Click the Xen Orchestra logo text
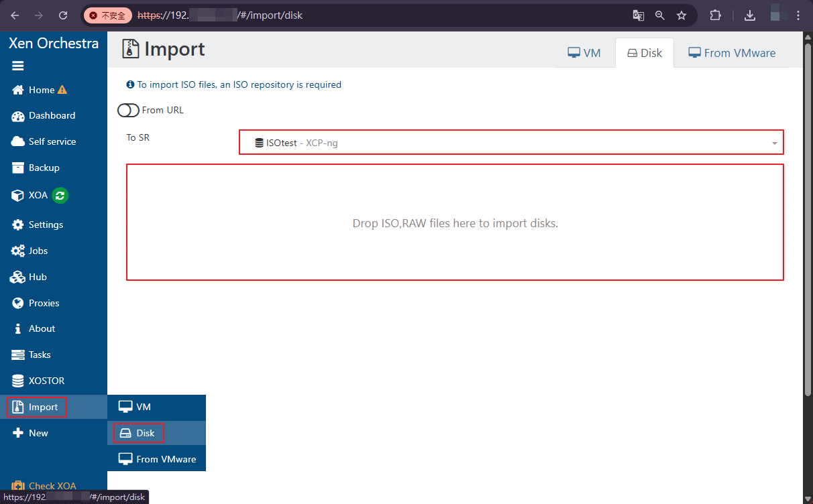This screenshot has width=813, height=504. point(54,44)
